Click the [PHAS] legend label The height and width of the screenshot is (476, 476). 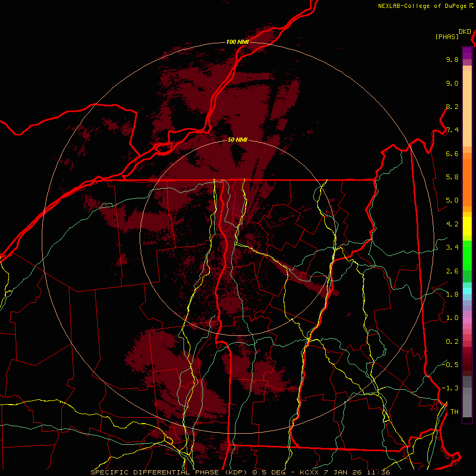pos(447,37)
